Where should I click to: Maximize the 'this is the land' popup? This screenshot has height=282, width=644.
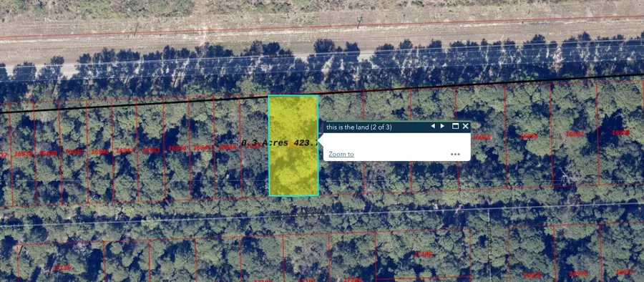point(455,127)
